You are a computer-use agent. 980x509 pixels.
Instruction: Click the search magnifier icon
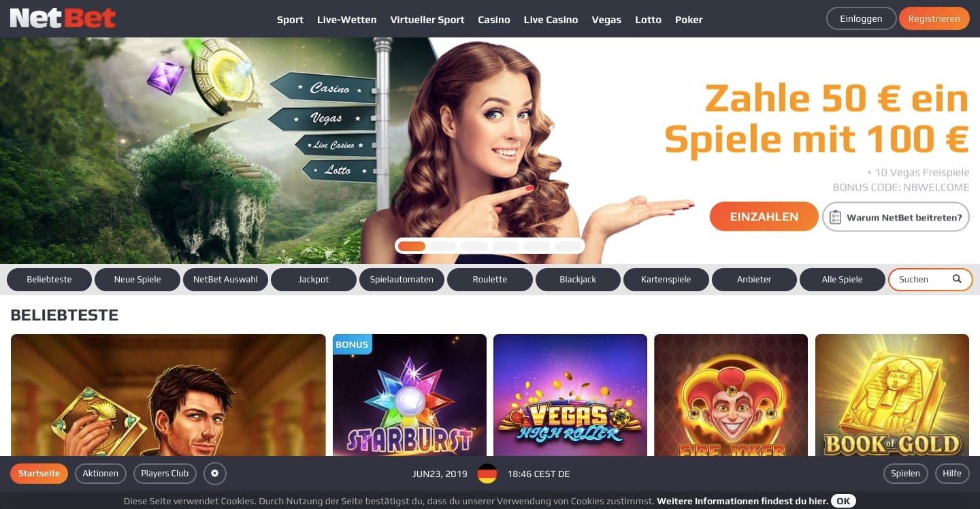[957, 279]
